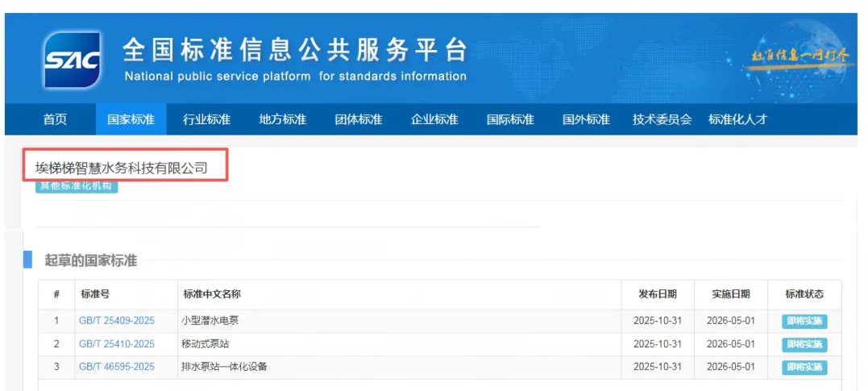Open the 标准化人才 tab
The image size is (868, 391).
pyautogui.click(x=737, y=119)
